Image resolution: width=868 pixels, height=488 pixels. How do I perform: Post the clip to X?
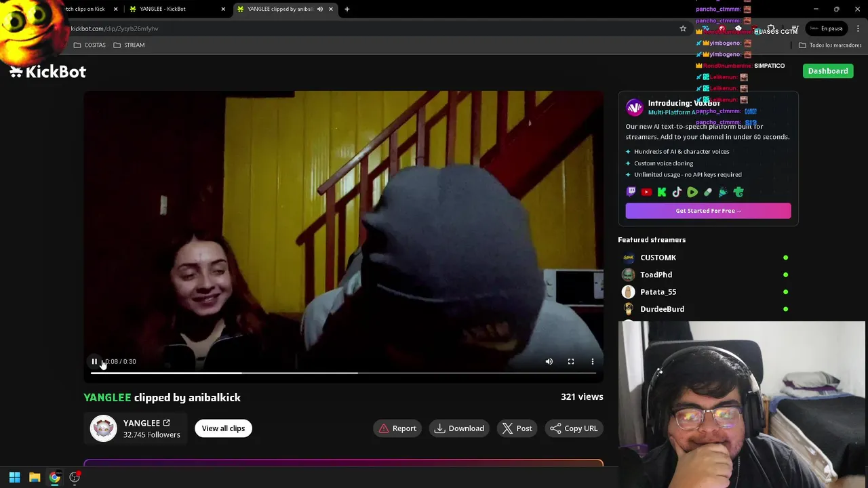[517, 428]
